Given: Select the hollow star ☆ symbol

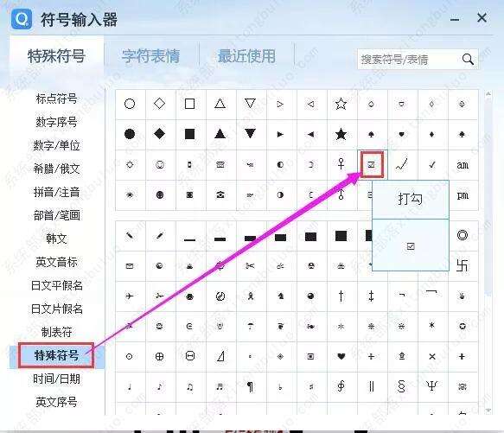Looking at the screenshot, I should (x=341, y=104).
